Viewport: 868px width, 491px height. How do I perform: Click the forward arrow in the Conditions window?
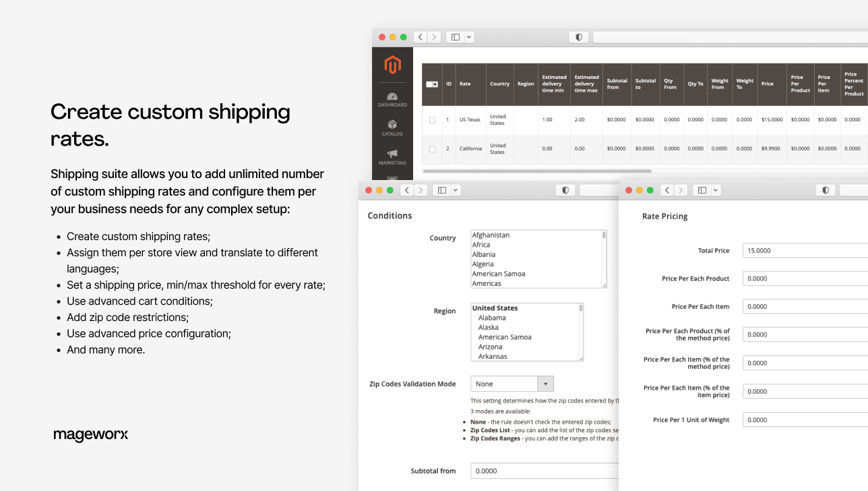point(419,190)
